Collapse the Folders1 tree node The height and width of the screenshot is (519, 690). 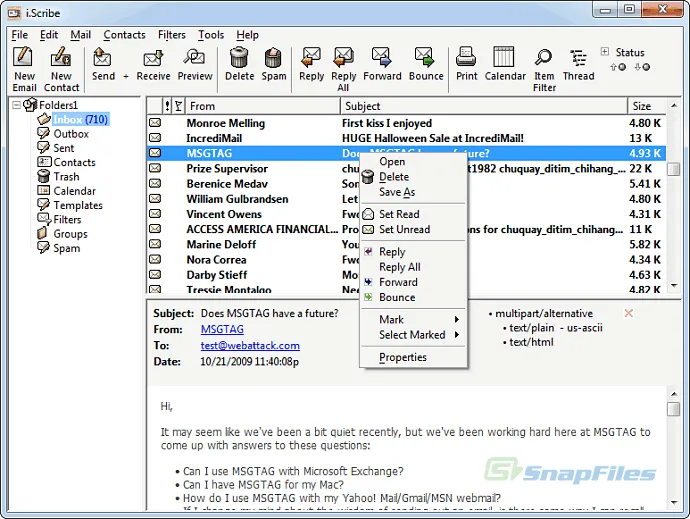(16, 105)
